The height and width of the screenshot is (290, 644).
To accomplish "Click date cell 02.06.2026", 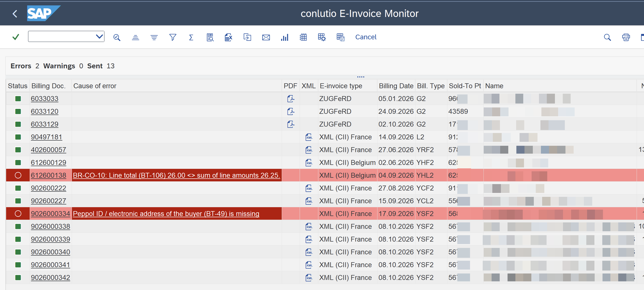I will [x=396, y=162].
